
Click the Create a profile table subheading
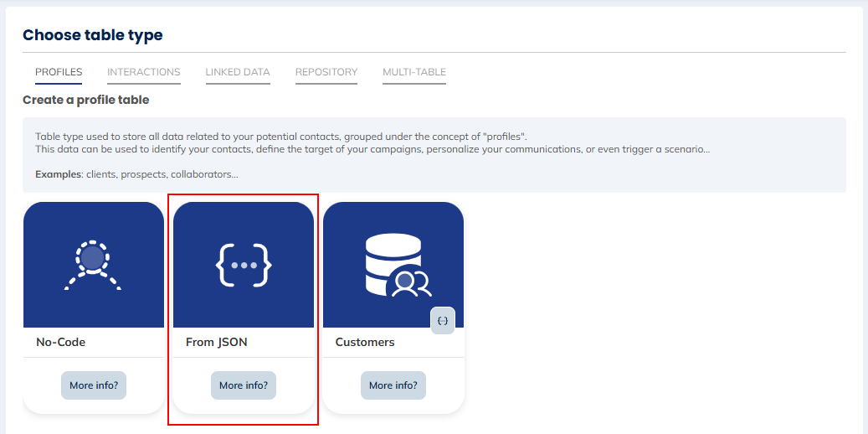pos(85,100)
